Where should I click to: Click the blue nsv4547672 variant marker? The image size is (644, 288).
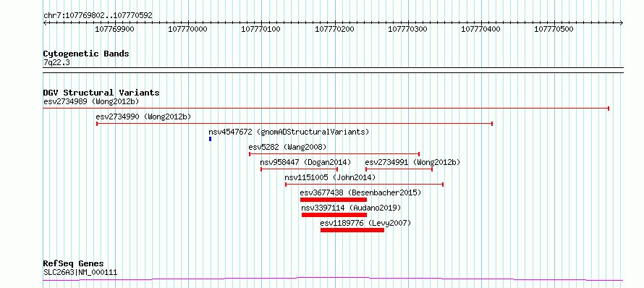click(x=211, y=139)
